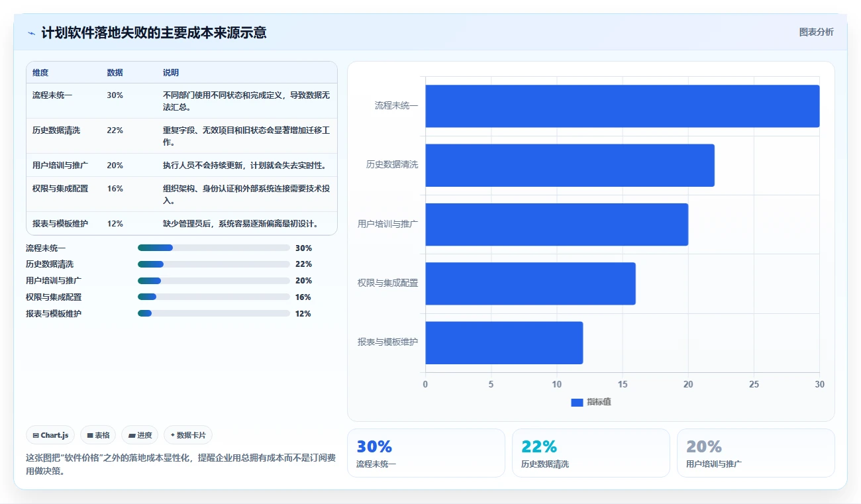Screen dimensions: 861x504
Task: Click the 图表分析 label in header
Action: click(x=817, y=32)
